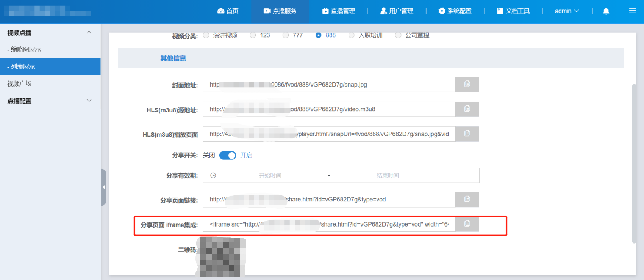Click the page vertical scrollbar
644x280 pixels.
click(634, 163)
